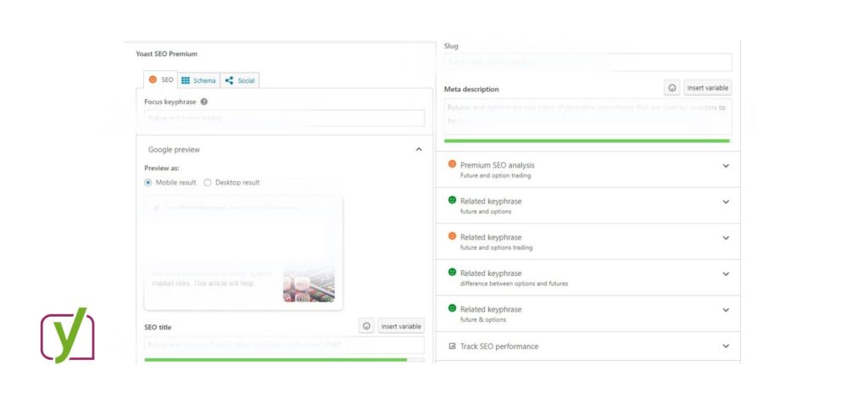
Task: Click the Meta description length progress bar
Action: tap(588, 141)
